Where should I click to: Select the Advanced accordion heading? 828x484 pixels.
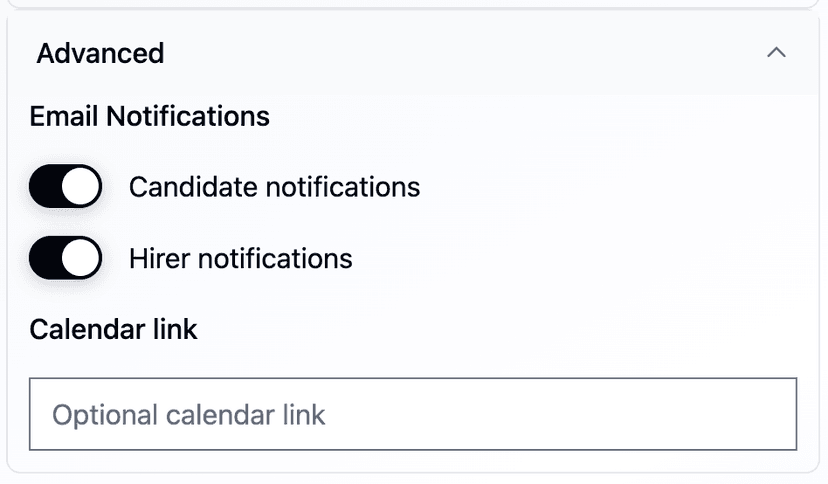(100, 53)
